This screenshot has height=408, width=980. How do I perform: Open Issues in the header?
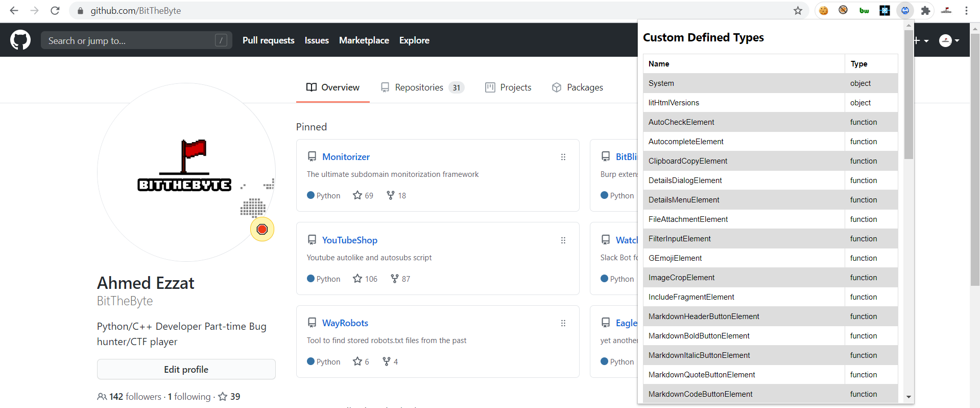tap(317, 40)
